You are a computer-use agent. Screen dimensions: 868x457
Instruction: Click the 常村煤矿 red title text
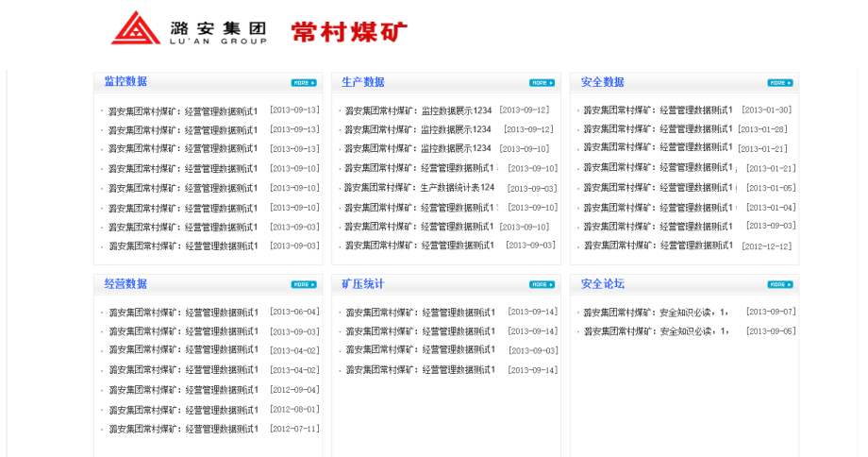349,31
